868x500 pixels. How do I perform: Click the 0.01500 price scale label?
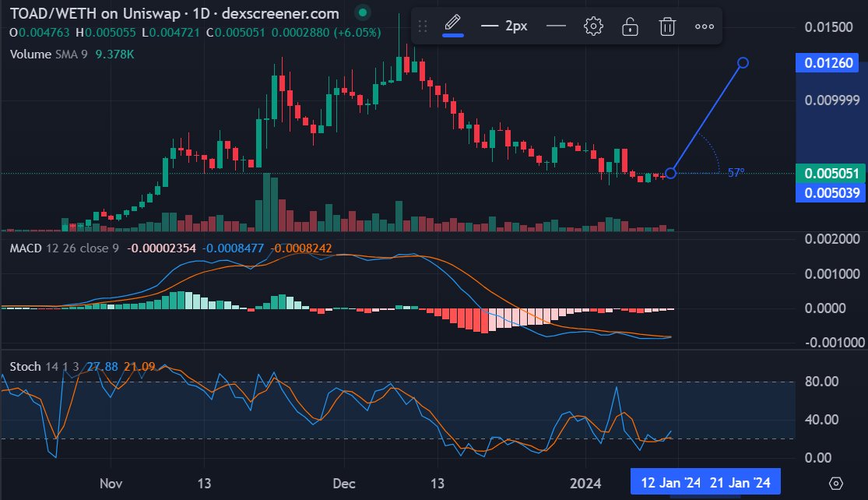pyautogui.click(x=829, y=27)
